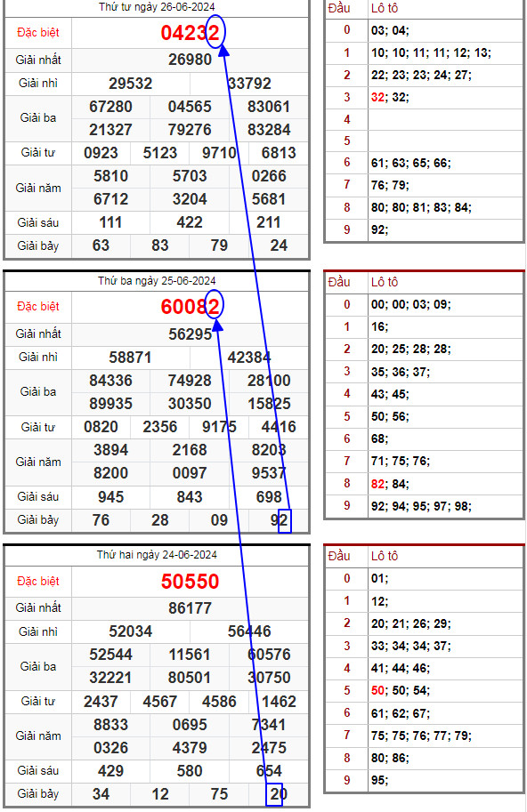This screenshot has width=527, height=812.
Task: Click the red 32 in the lô tô table
Action: pyautogui.click(x=377, y=97)
